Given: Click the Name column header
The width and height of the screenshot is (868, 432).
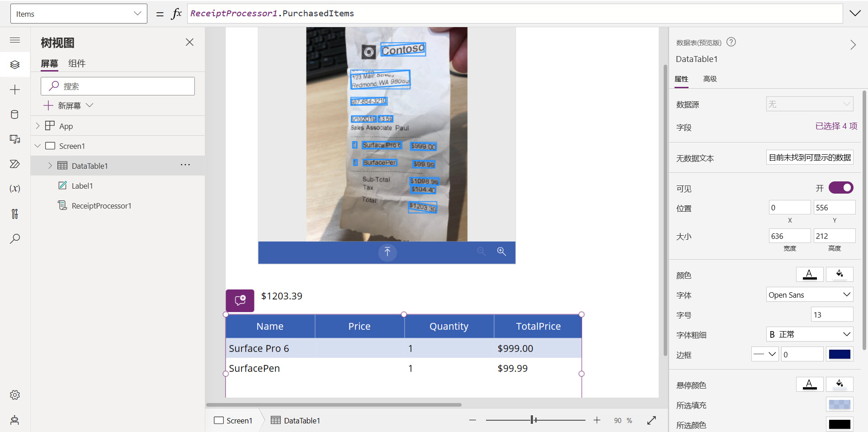Looking at the screenshot, I should click(270, 326).
